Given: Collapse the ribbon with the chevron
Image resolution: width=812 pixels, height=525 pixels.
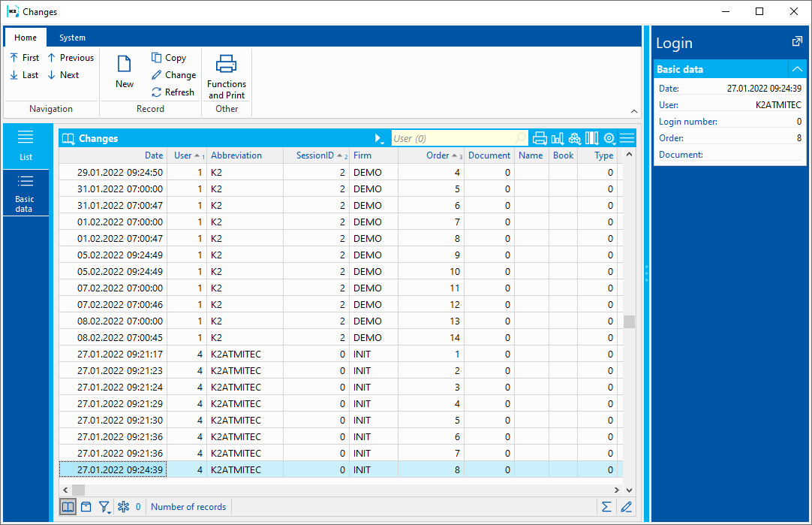Looking at the screenshot, I should [634, 110].
